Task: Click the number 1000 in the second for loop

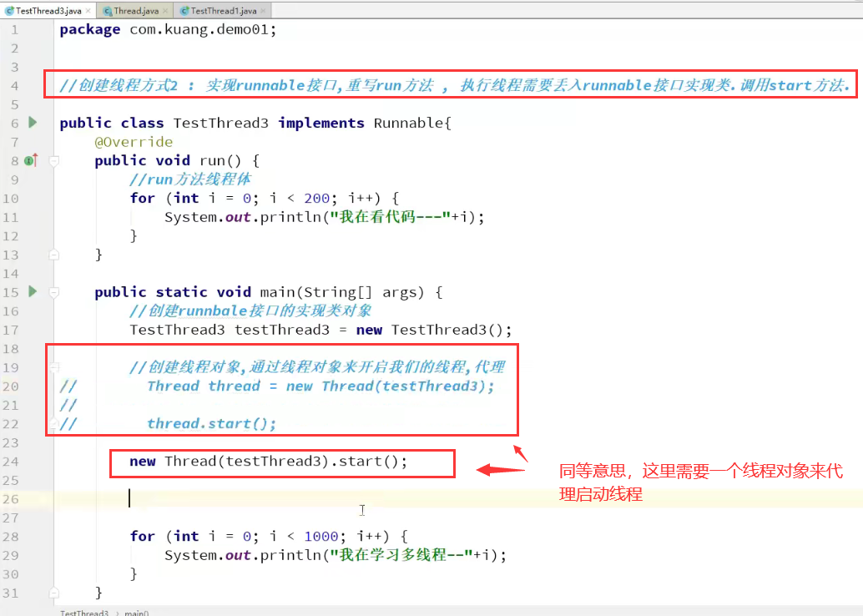Action: click(x=320, y=536)
